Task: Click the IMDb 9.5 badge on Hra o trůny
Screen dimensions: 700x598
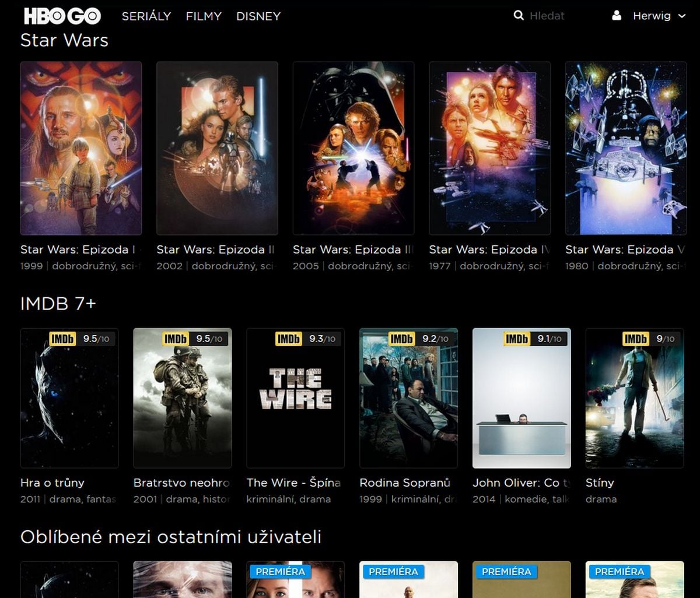Action: 81,339
